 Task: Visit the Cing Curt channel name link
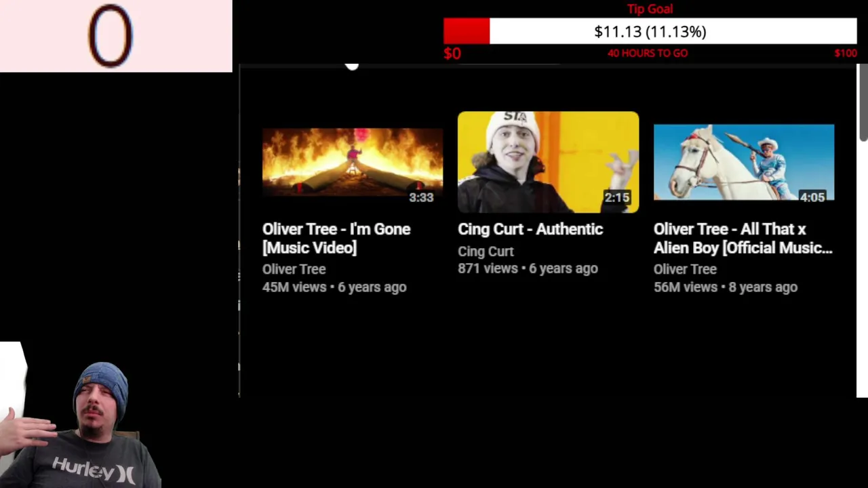(x=486, y=251)
